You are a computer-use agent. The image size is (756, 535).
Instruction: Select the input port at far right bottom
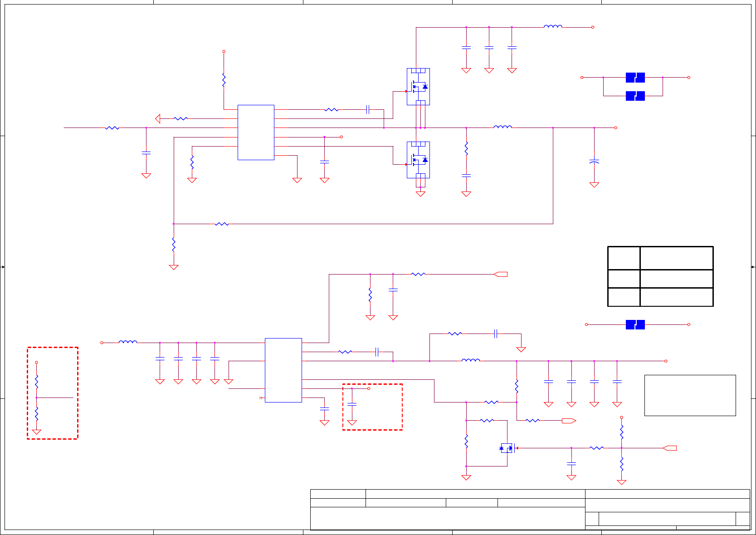point(669,448)
